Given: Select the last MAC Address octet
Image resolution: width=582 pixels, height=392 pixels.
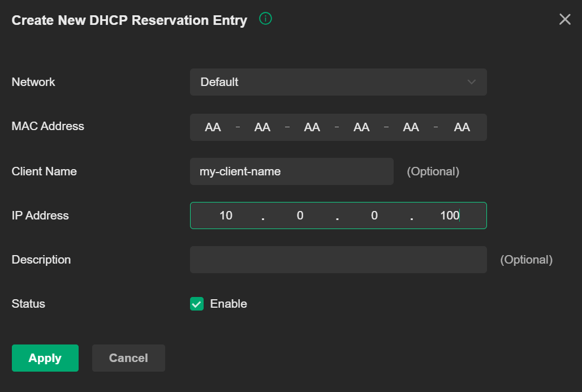Looking at the screenshot, I should pos(462,127).
